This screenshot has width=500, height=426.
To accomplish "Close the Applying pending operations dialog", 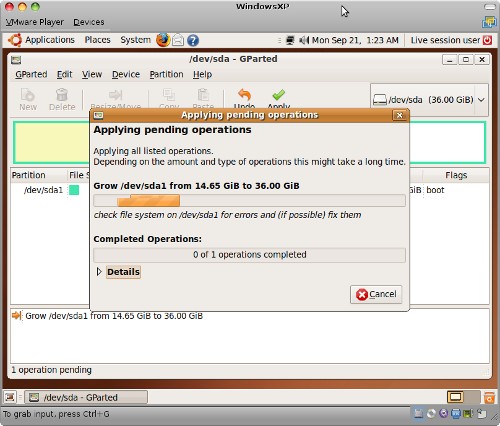I will coord(399,115).
